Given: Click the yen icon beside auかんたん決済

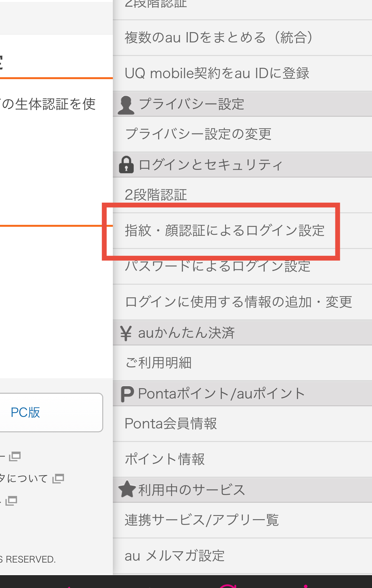Looking at the screenshot, I should click(126, 333).
